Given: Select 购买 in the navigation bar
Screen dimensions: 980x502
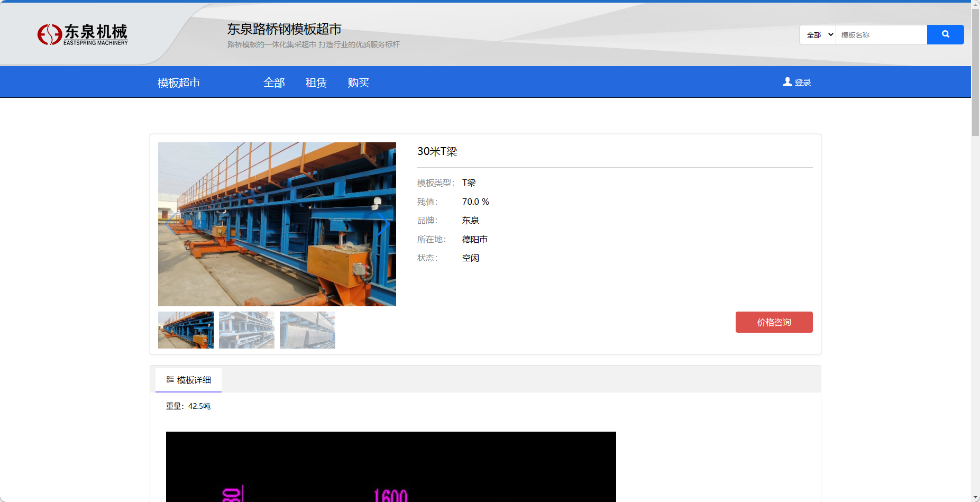Looking at the screenshot, I should click(x=359, y=83).
